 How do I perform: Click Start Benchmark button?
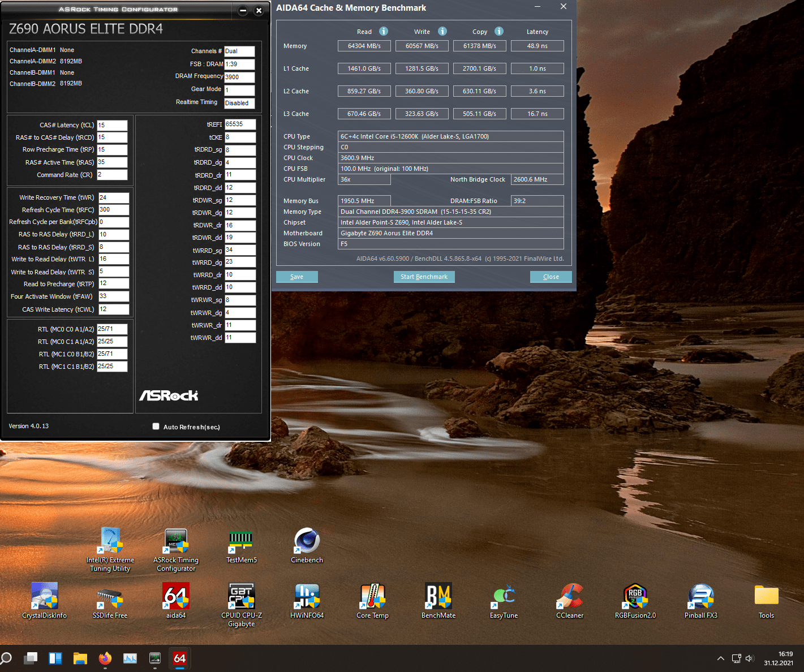point(424,277)
